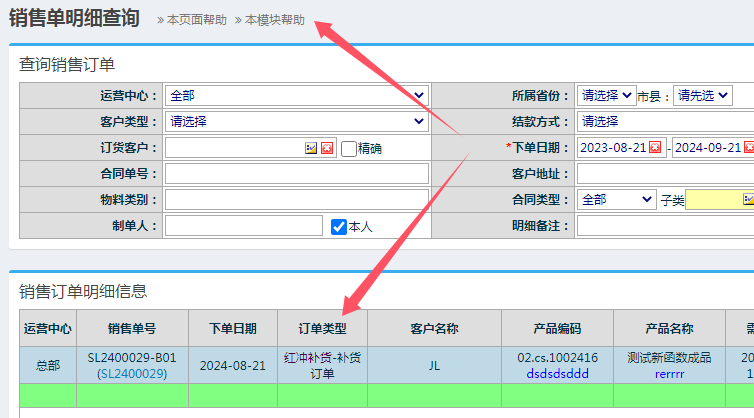Viewport: 754px width, 418px height.
Task: Clear the 订货客户 field with red X
Action: tap(326, 148)
